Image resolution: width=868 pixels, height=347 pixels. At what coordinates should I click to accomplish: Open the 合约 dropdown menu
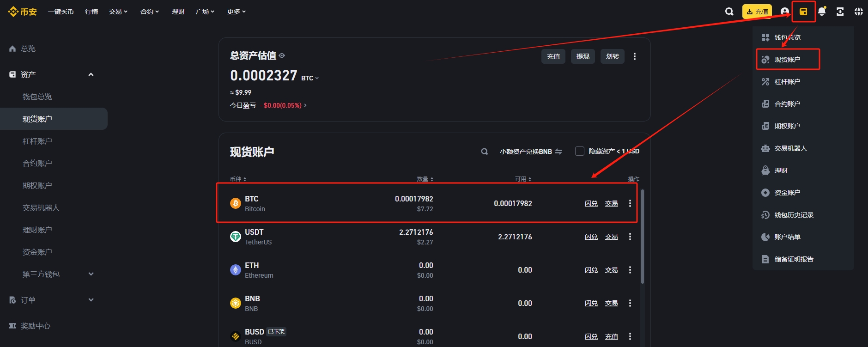coord(150,12)
